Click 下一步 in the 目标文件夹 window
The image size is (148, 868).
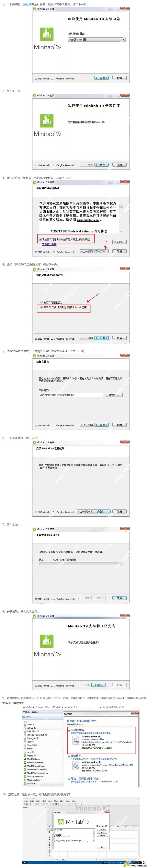click(101, 425)
